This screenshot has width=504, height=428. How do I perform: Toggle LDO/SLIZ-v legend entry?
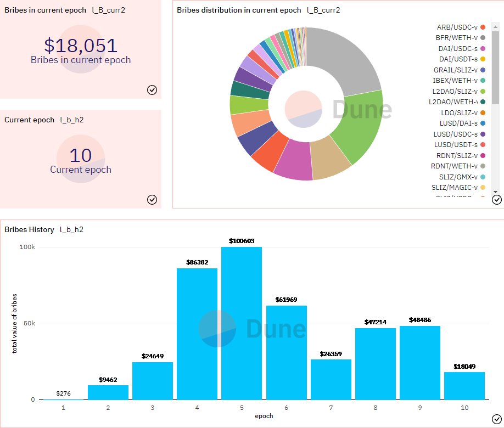[463, 113]
